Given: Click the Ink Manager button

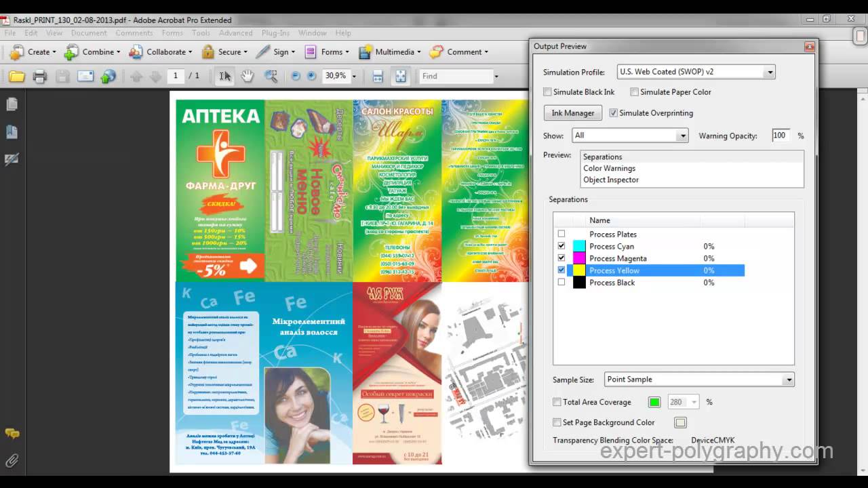Looking at the screenshot, I should (573, 113).
